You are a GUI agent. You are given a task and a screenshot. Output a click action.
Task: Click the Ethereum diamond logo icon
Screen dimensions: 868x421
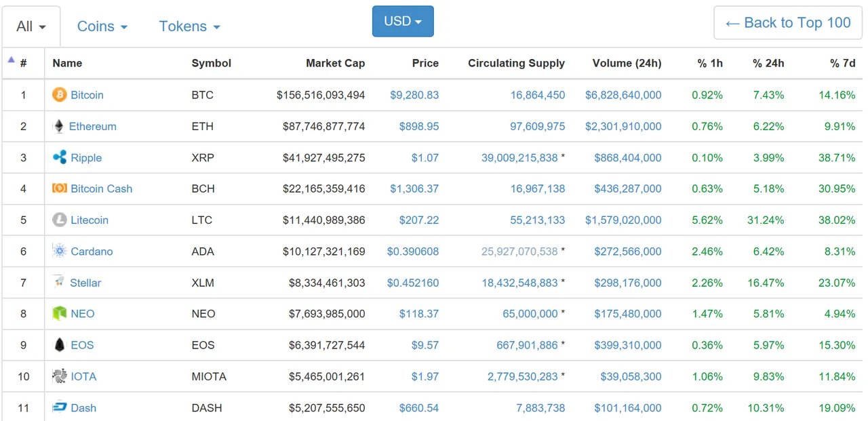tap(59, 126)
